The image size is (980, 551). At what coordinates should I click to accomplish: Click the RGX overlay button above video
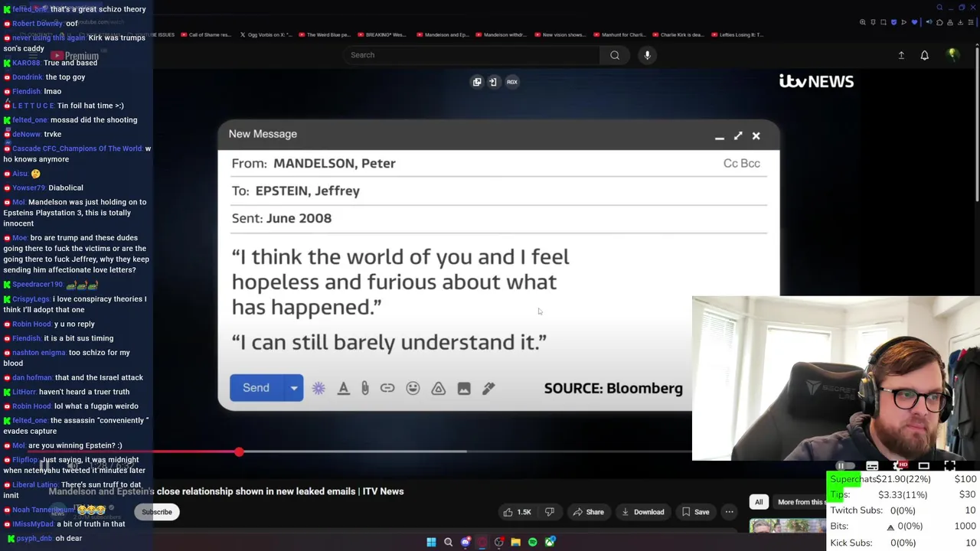(x=512, y=82)
